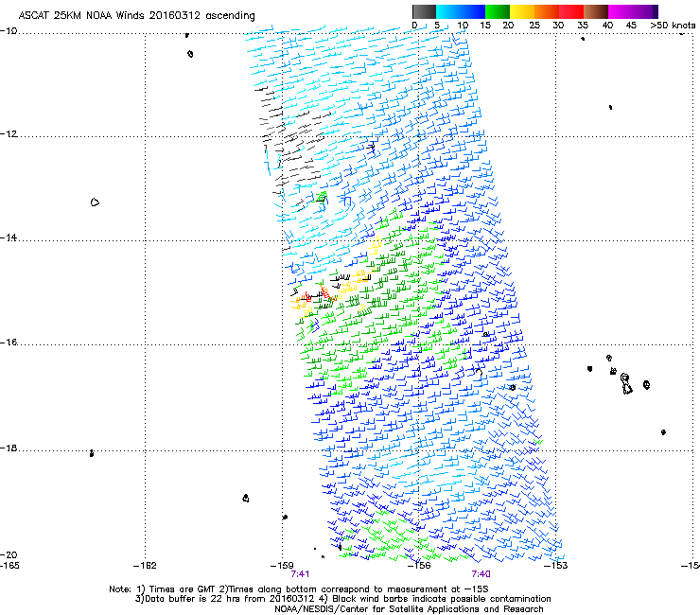
Task: Click the blue 10-15 knots legend swatch
Action: click(x=473, y=11)
